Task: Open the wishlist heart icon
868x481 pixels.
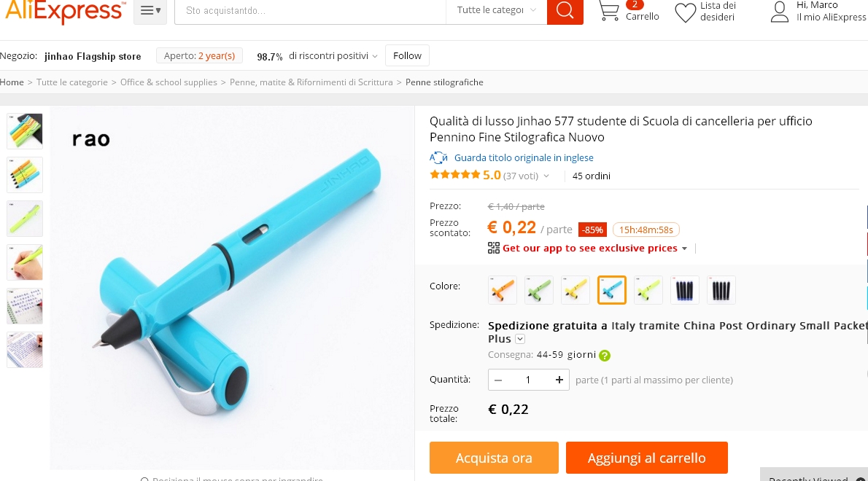Action: pyautogui.click(x=686, y=12)
